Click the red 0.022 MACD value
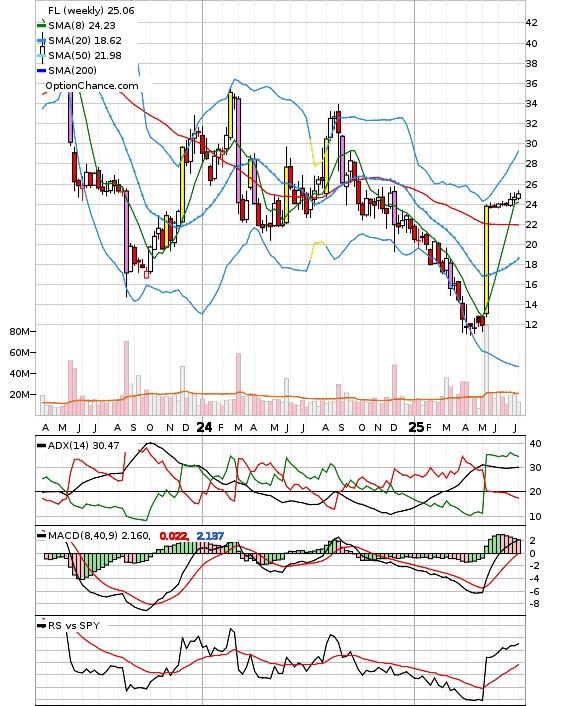The width and height of the screenshot is (566, 706). pos(174,536)
